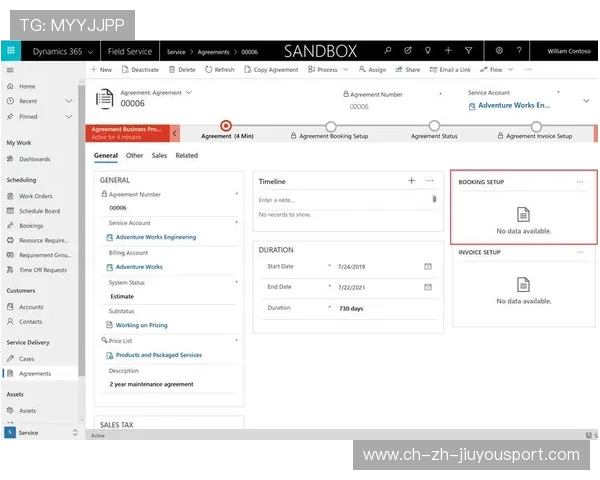Click the attachment paperclip in Timeline

(433, 199)
